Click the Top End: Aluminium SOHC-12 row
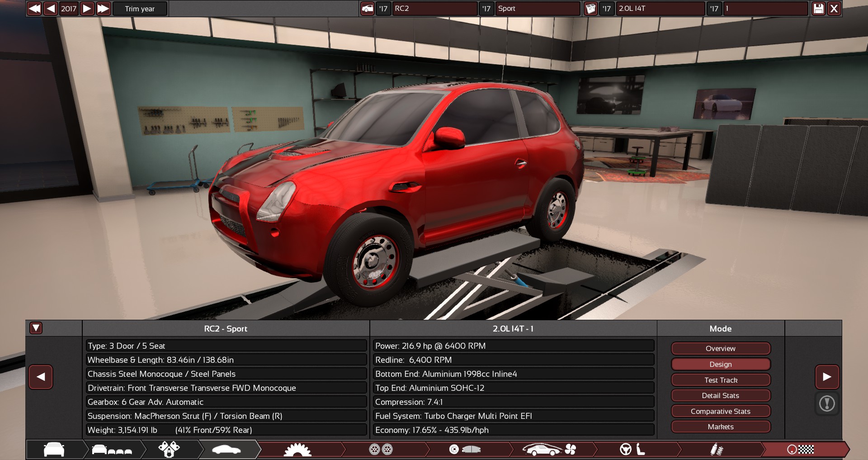 click(514, 388)
